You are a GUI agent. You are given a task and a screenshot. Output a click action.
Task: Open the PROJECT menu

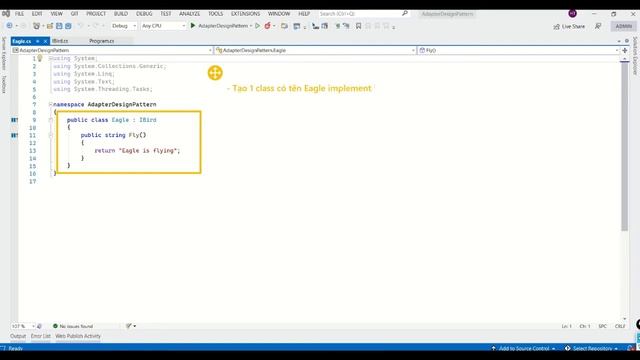[96, 13]
